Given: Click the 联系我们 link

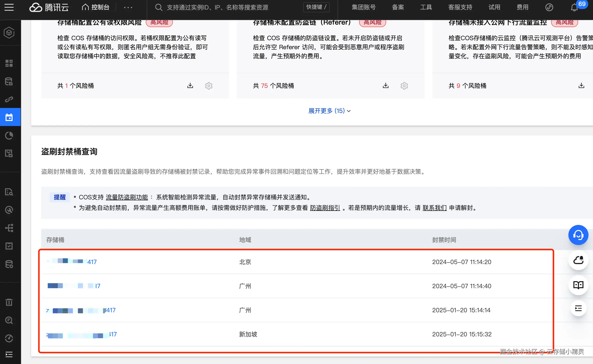Looking at the screenshot, I should (x=435, y=208).
